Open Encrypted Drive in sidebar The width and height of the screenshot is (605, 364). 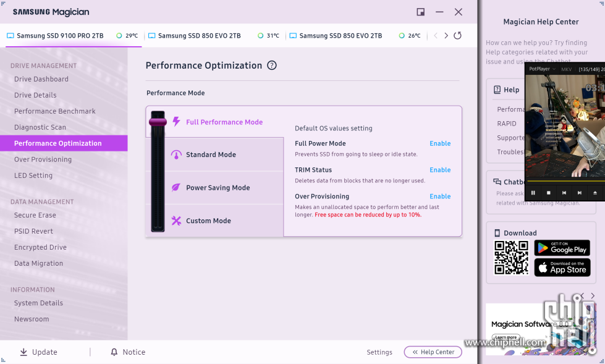click(x=40, y=247)
